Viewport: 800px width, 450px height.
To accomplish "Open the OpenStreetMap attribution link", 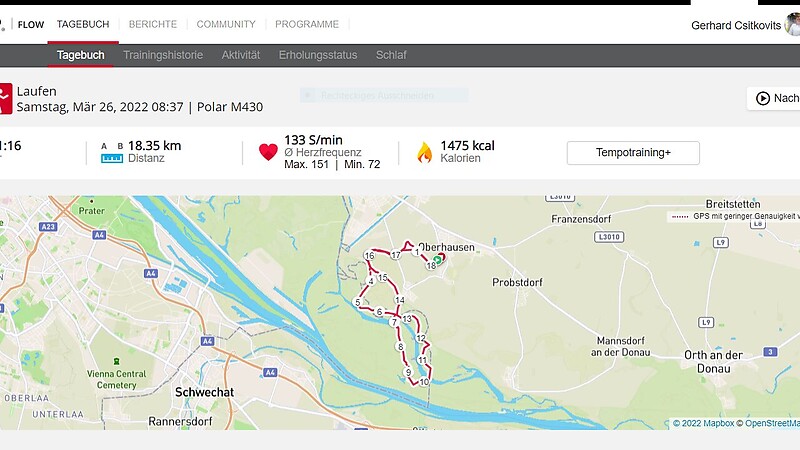I will (772, 423).
